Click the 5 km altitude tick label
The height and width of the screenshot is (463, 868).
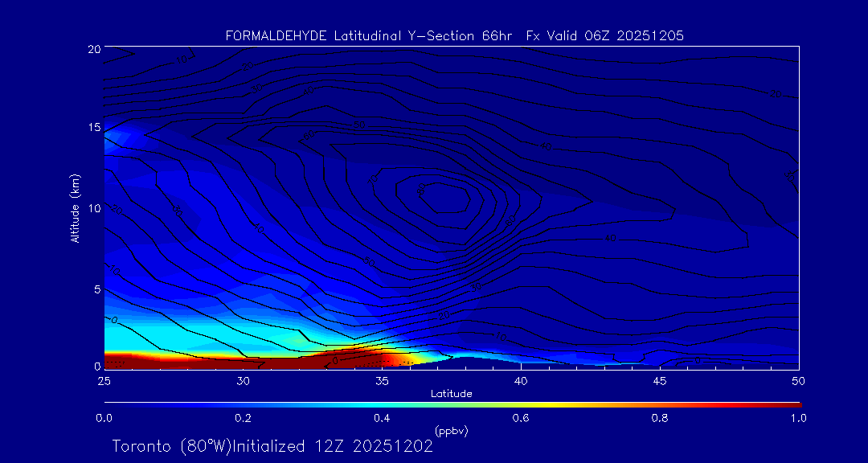[x=96, y=287]
